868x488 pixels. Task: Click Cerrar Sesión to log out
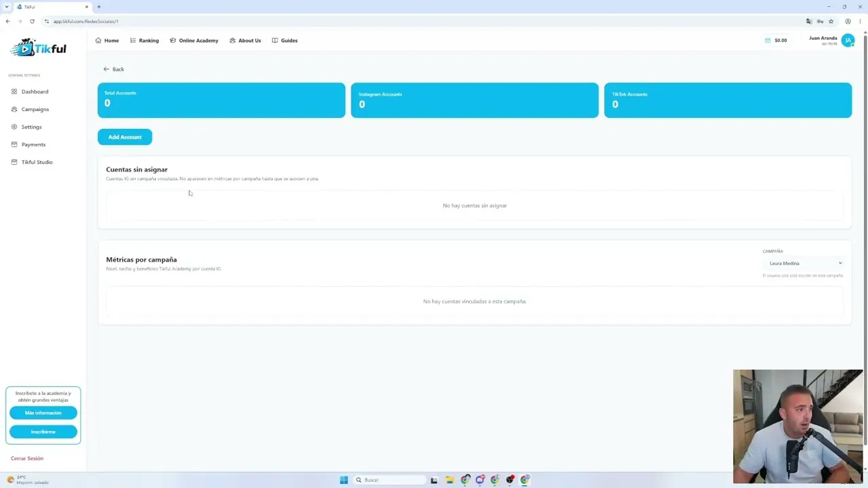tap(27, 458)
